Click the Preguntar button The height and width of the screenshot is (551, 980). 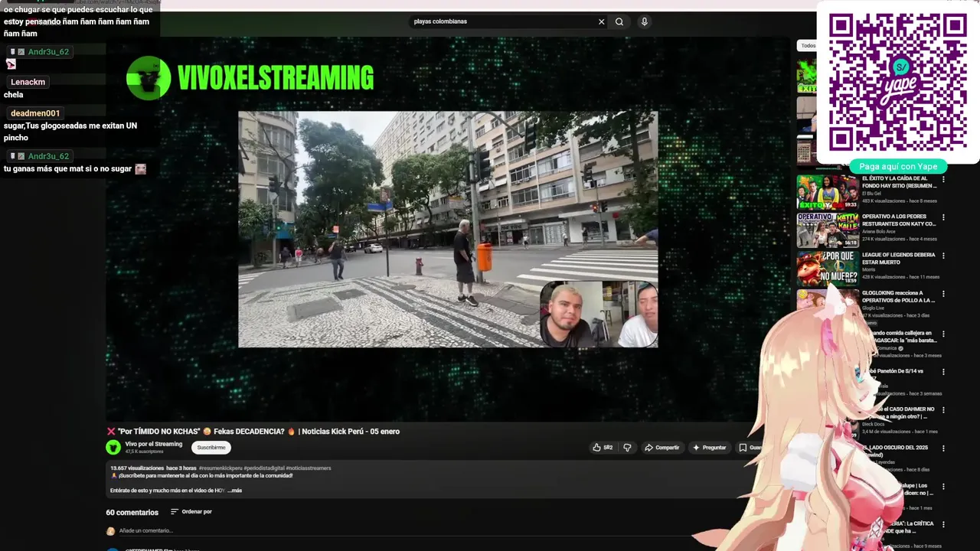pos(709,448)
